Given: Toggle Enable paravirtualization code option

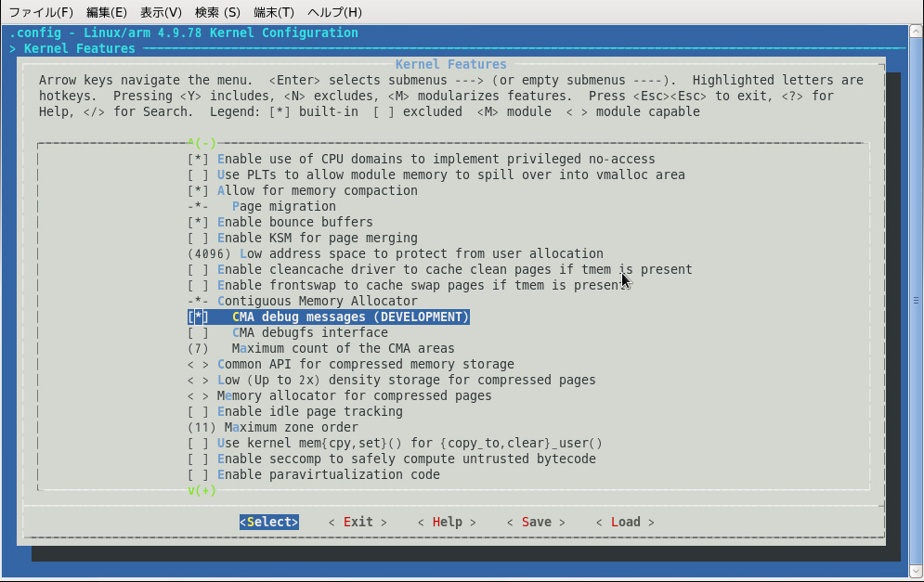Looking at the screenshot, I should click(x=314, y=475).
